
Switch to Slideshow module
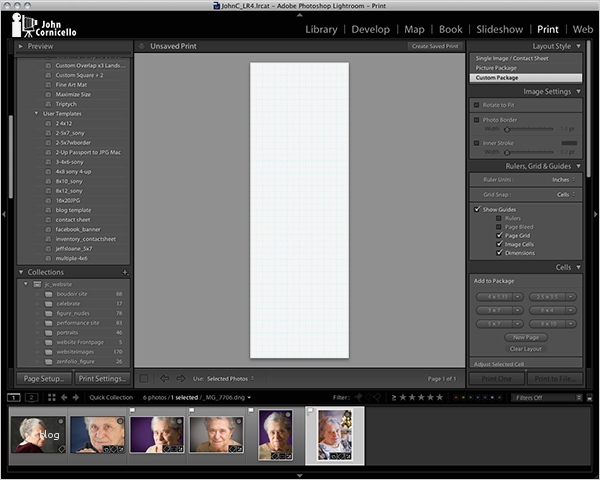pos(499,29)
